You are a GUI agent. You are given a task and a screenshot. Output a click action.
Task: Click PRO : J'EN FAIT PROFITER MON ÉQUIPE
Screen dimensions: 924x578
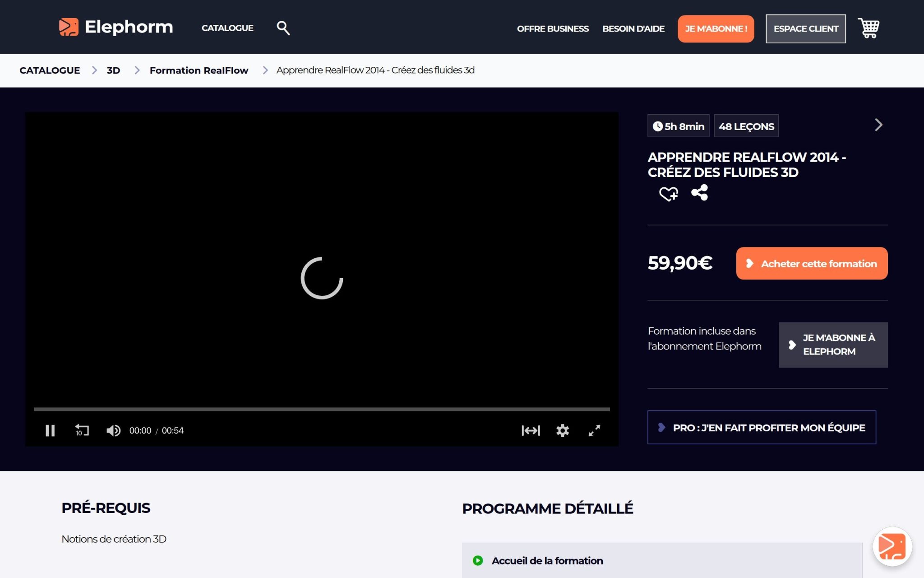coord(762,427)
